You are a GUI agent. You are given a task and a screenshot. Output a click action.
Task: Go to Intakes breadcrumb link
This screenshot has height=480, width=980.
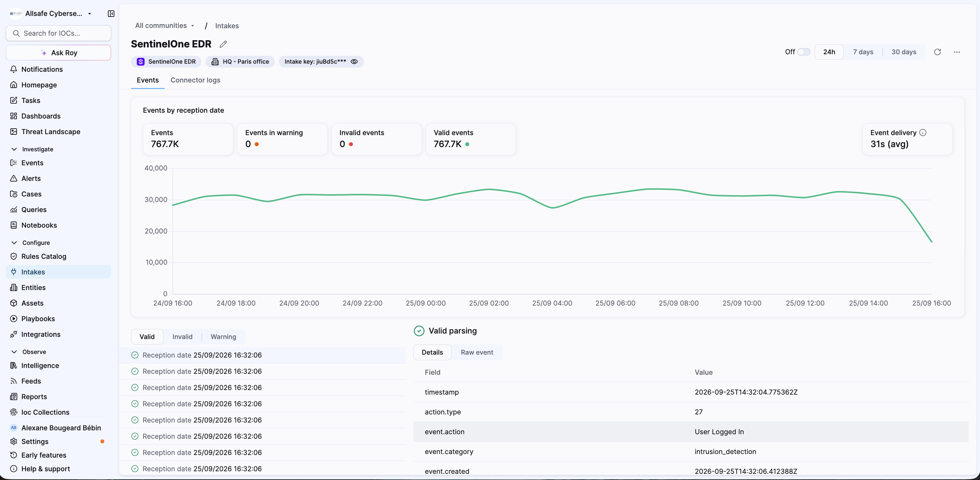227,26
